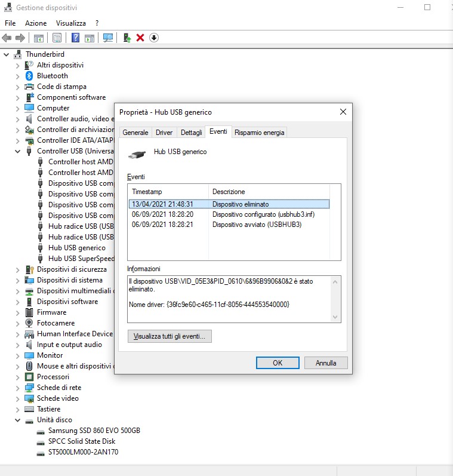Click Visualizza tutti gli eventi button
The width and height of the screenshot is (453, 476).
coord(170,336)
